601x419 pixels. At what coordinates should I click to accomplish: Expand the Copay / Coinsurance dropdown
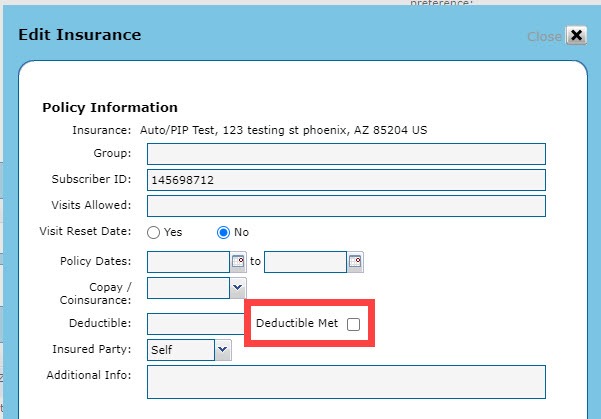click(237, 288)
